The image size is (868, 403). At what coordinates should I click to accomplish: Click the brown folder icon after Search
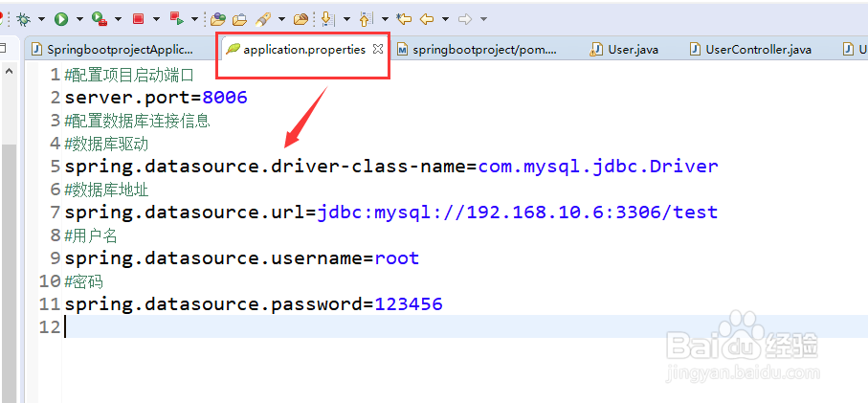300,19
